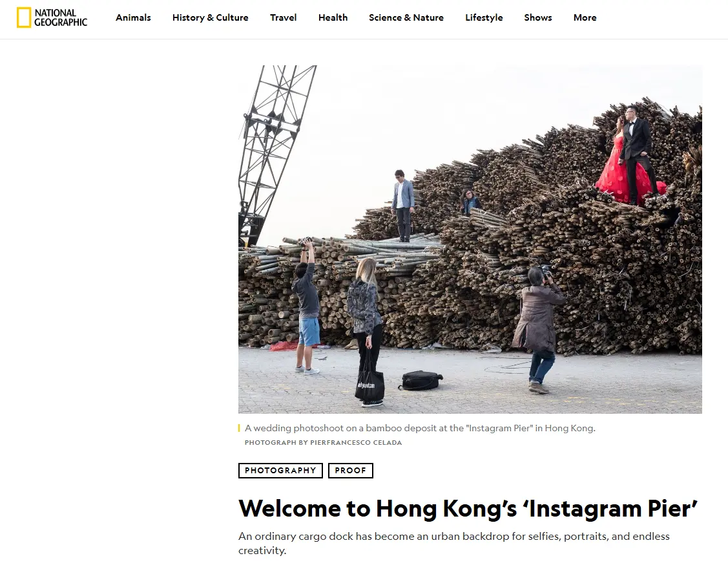Viewport: 728px width, 567px height.
Task: Click the PROOF tag button
Action: [351, 470]
